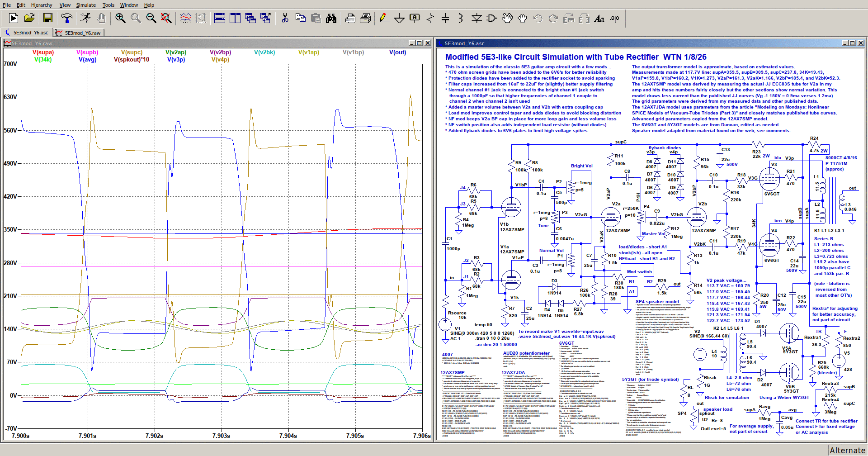Screen dimensions: 868x456
Task: Open the Hierarchy menu
Action: click(42, 5)
